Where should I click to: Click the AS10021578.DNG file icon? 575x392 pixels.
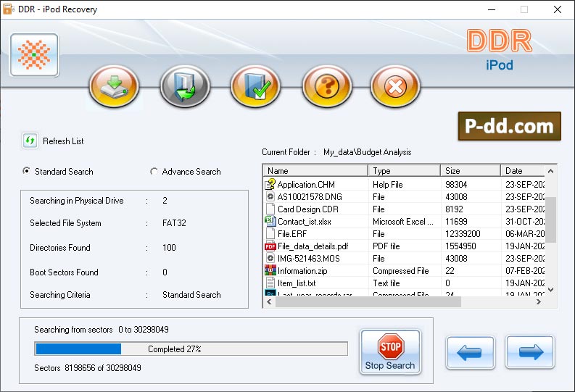(x=270, y=197)
